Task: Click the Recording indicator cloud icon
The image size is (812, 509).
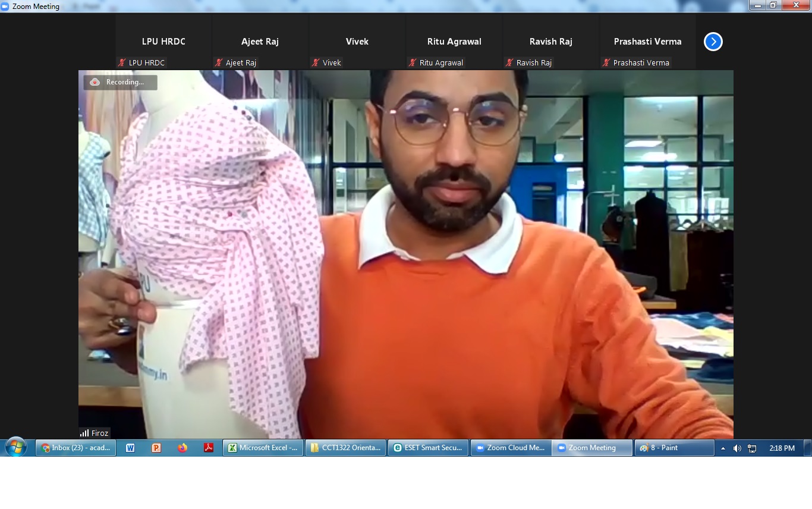Action: tap(95, 82)
